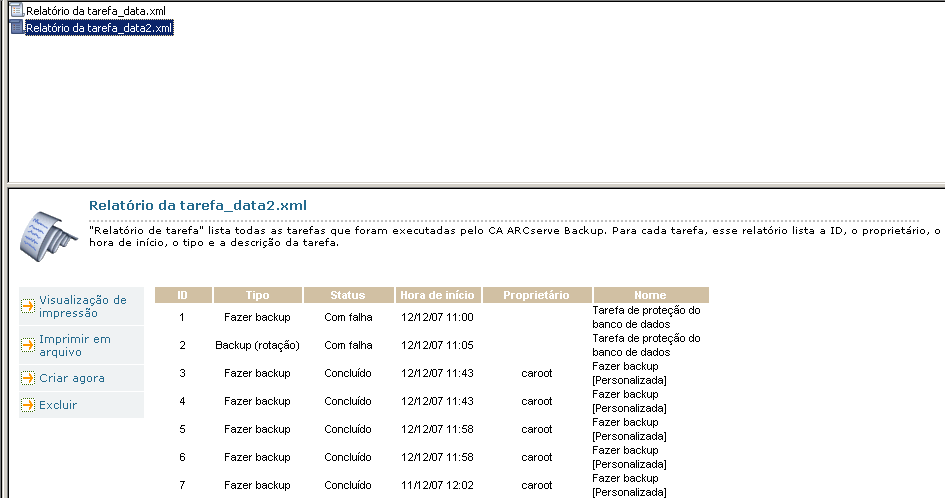Viewport: 945px width, 498px height.
Task: Click Tarefa de proteção name in row 1
Action: (646, 317)
